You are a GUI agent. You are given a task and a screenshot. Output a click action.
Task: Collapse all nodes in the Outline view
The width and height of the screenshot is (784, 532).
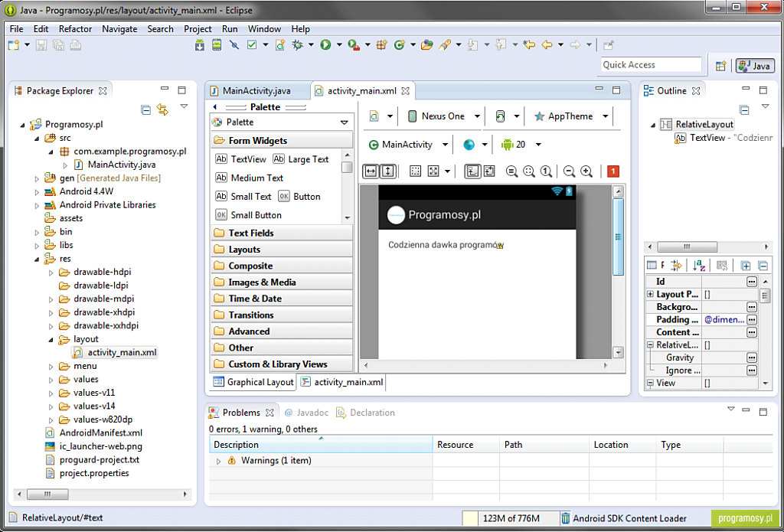tap(744, 109)
